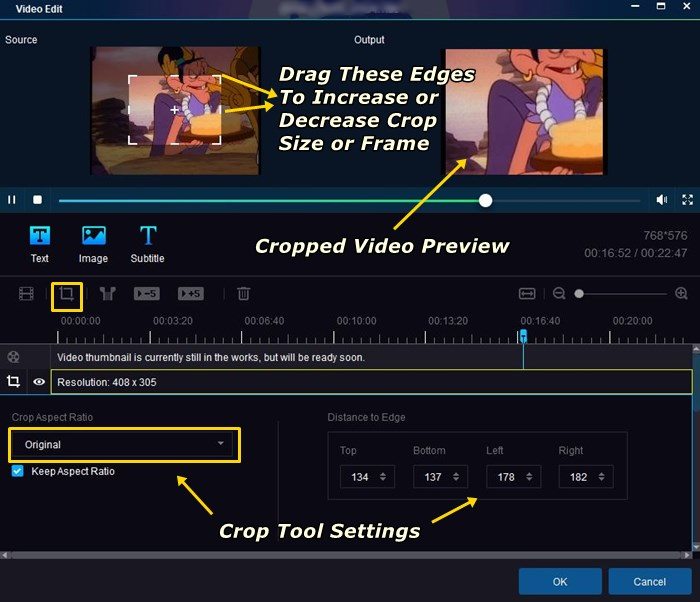Image resolution: width=700 pixels, height=602 pixels.
Task: Uncheck Keep Aspect Ratio
Action: (x=17, y=471)
